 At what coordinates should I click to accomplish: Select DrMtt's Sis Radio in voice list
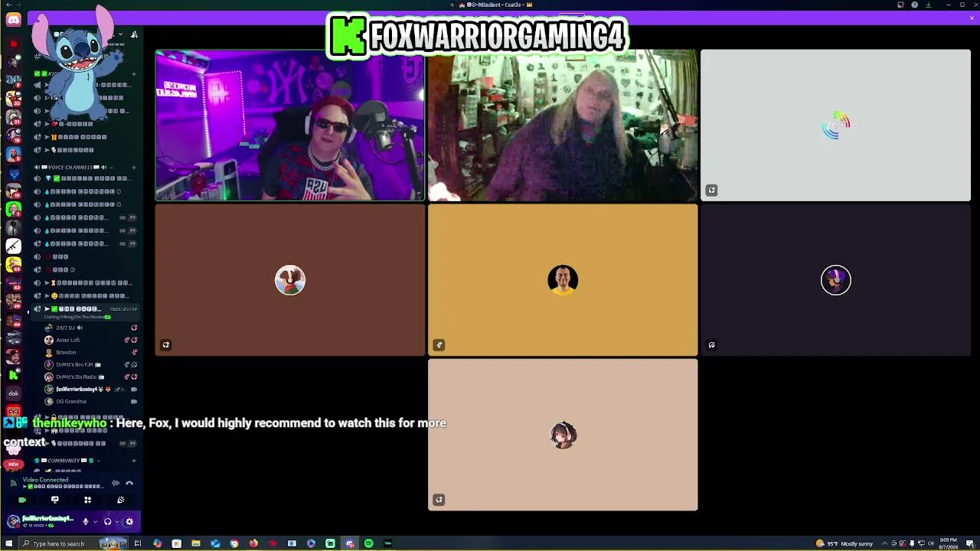click(x=90, y=377)
